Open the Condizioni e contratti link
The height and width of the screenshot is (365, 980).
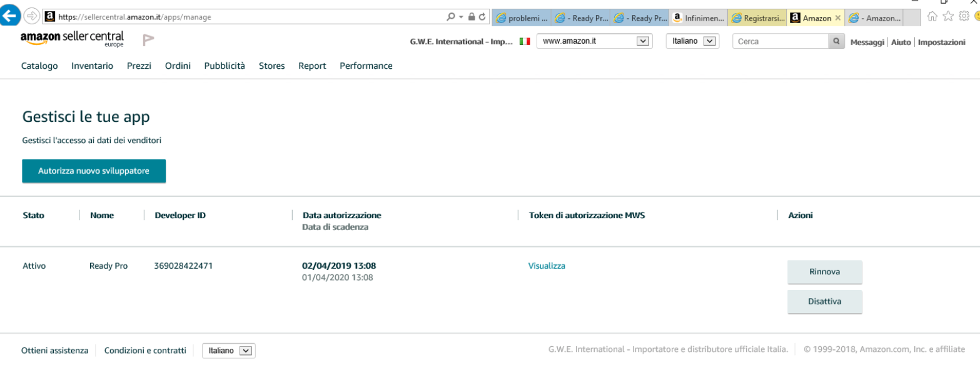click(145, 351)
